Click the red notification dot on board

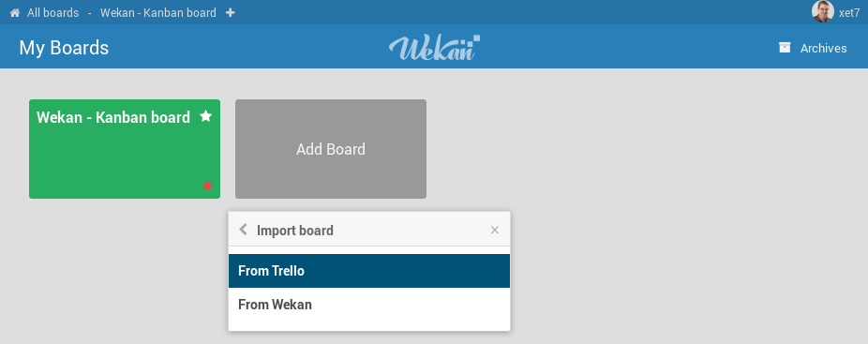pos(207,187)
